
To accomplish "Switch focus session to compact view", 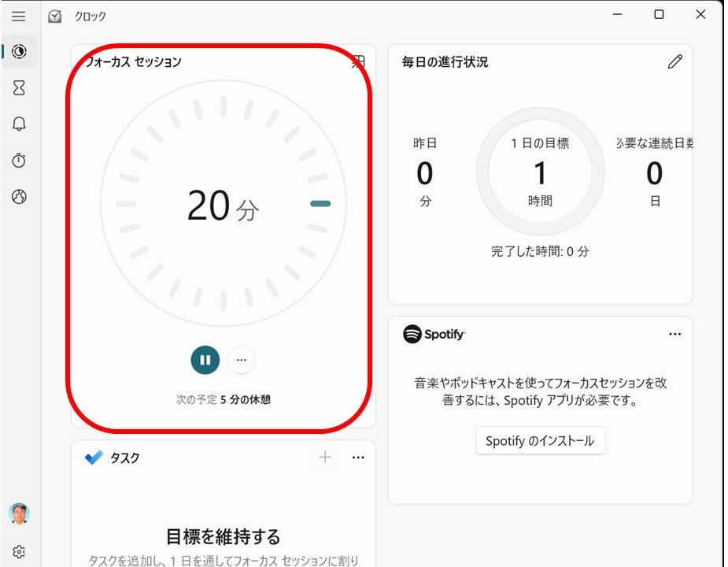I will (358, 61).
